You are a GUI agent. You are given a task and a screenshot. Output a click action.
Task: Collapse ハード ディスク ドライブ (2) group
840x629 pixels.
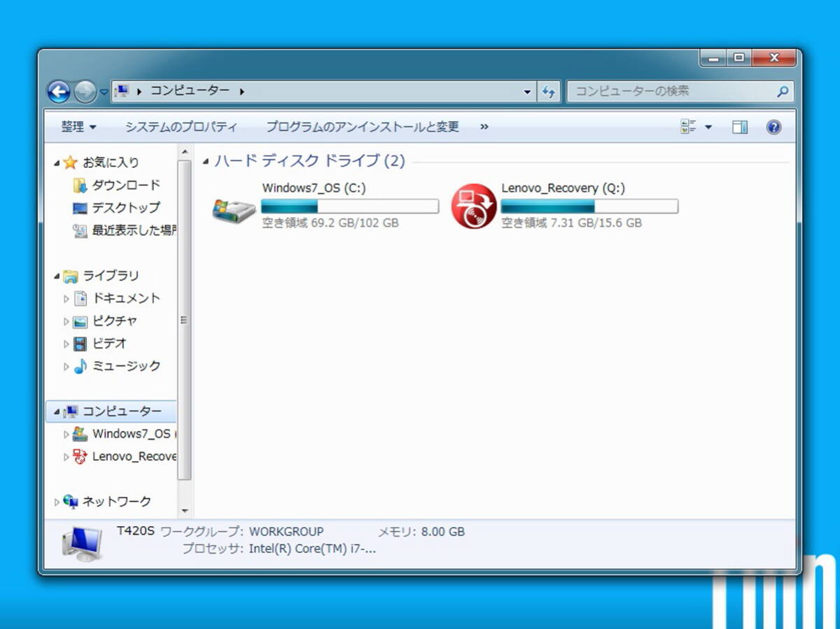coord(206,162)
